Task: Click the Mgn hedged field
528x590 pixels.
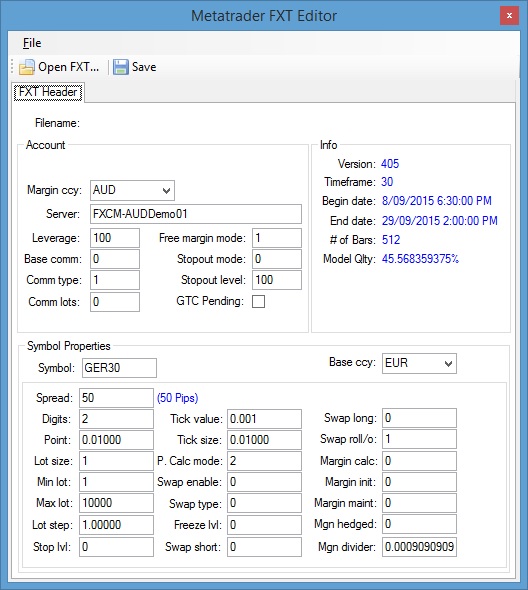Action: coord(419,525)
